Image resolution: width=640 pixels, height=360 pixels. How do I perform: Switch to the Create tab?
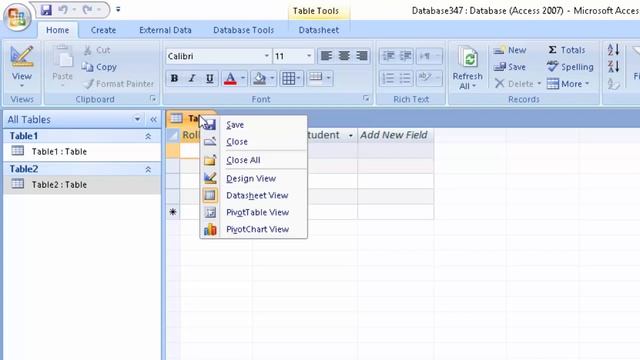coord(103,30)
